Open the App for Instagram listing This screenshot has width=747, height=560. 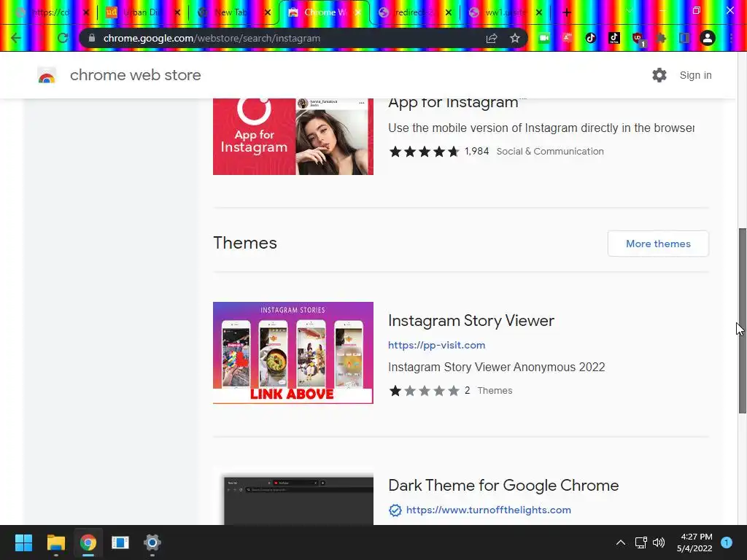[x=452, y=102]
